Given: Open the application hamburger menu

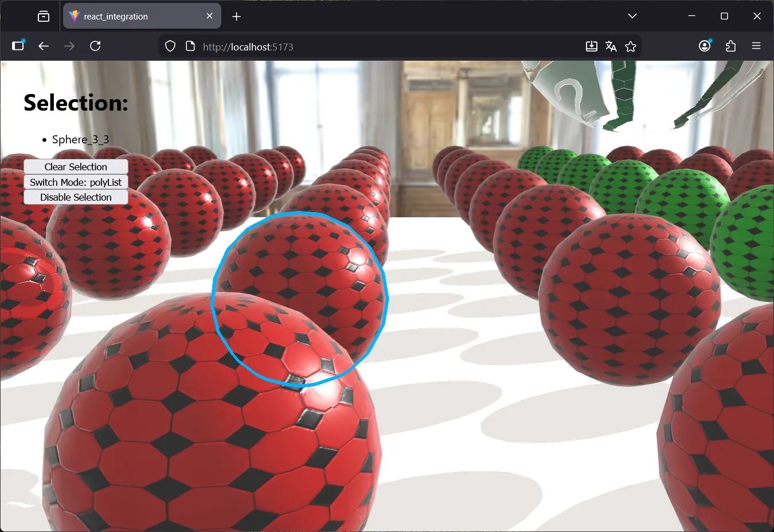Looking at the screenshot, I should coord(756,46).
